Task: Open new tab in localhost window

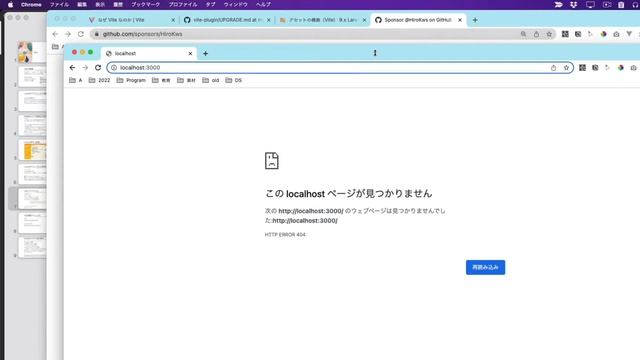Action: click(x=205, y=53)
